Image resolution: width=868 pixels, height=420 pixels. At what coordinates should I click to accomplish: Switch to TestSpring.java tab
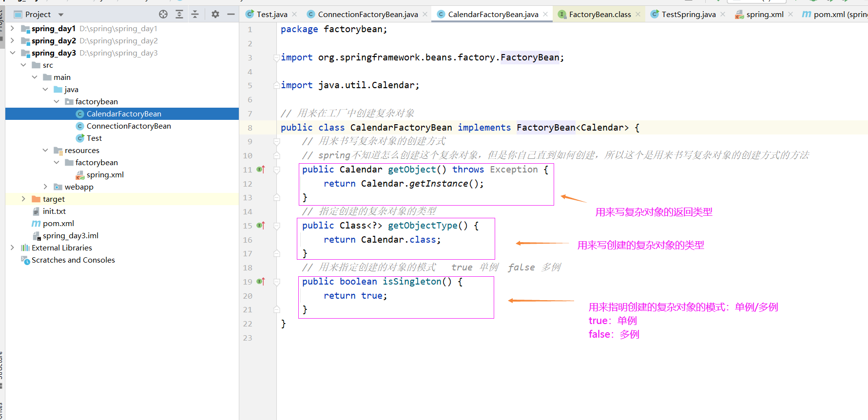(x=689, y=14)
